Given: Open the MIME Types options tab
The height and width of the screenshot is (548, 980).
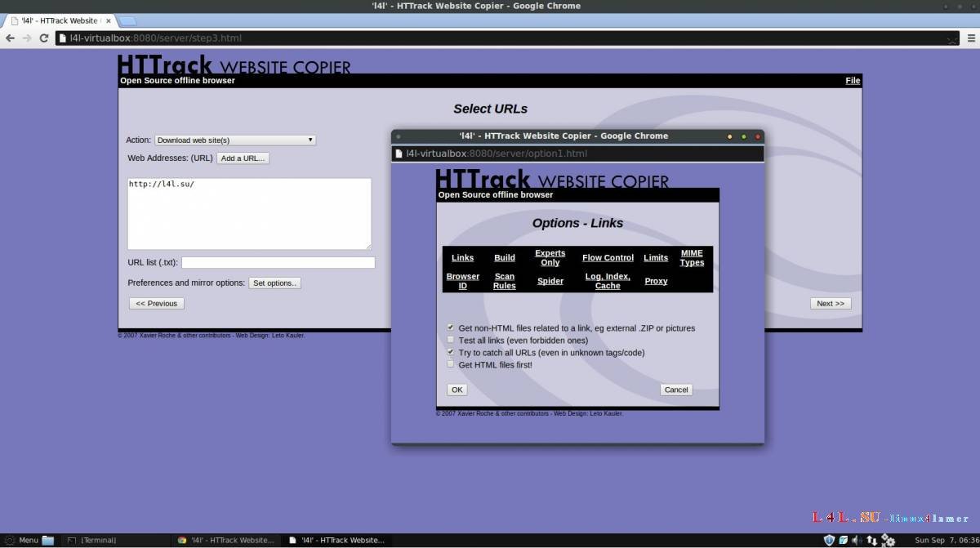Looking at the screenshot, I should pyautogui.click(x=692, y=257).
